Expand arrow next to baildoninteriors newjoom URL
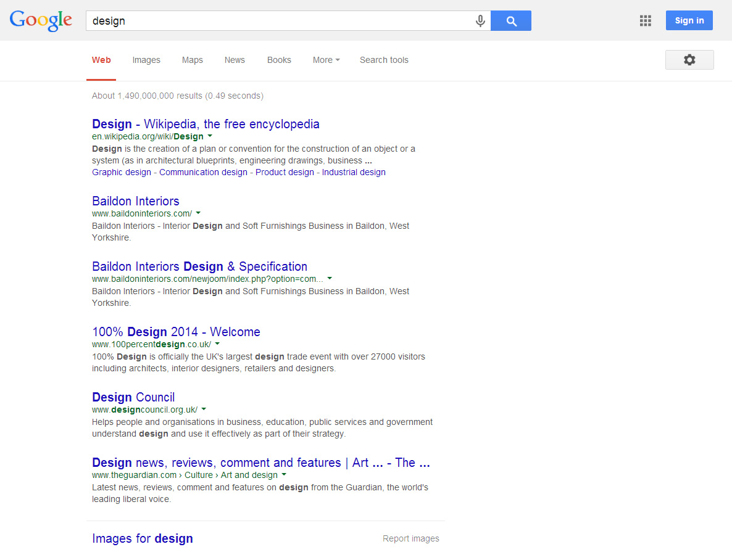This screenshot has width=732, height=560. point(330,278)
